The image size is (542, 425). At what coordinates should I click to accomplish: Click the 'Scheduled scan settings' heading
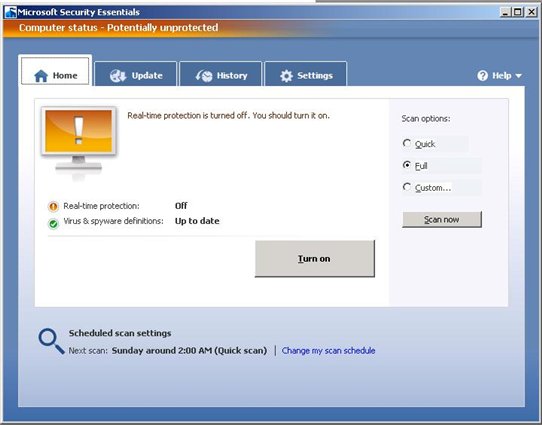tap(120, 333)
